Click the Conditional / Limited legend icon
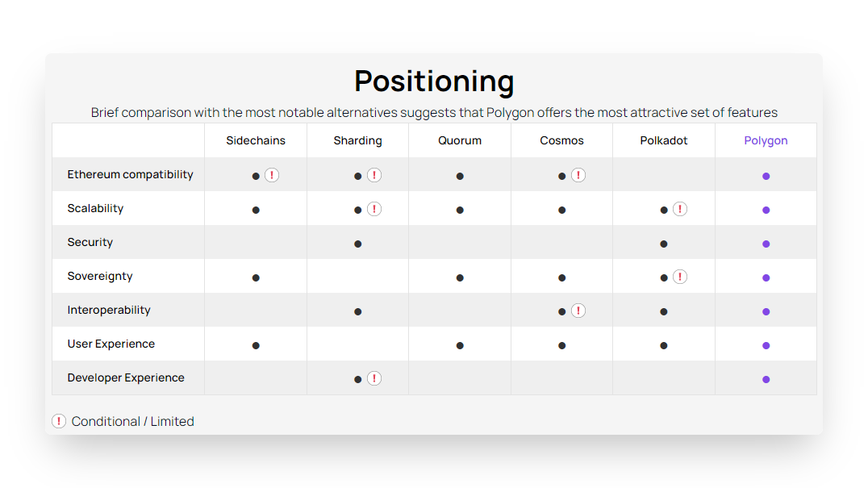Image resolution: width=868 pixels, height=488 pixels. coord(59,421)
